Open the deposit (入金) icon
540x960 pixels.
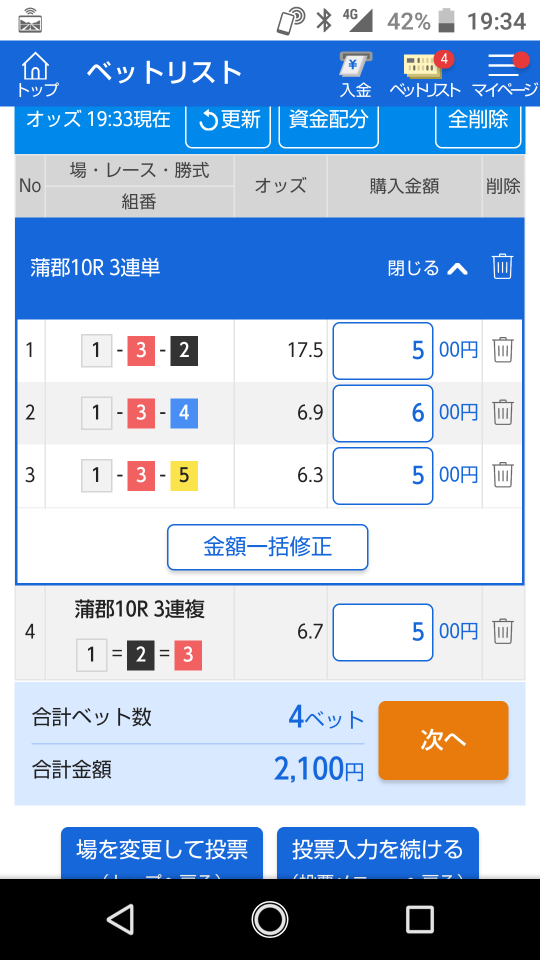tap(356, 75)
